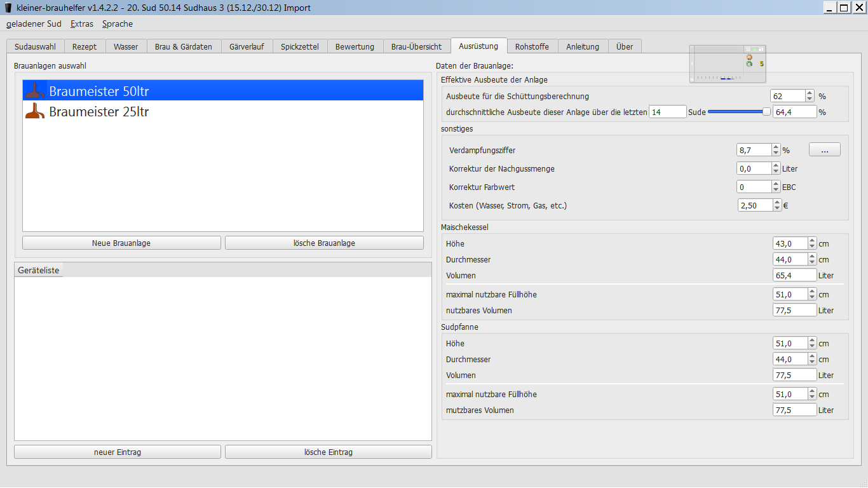Screen dimensions: 868x488
Task: Click the Braumeister 25ltr brew kettle icon
Action: (x=34, y=112)
